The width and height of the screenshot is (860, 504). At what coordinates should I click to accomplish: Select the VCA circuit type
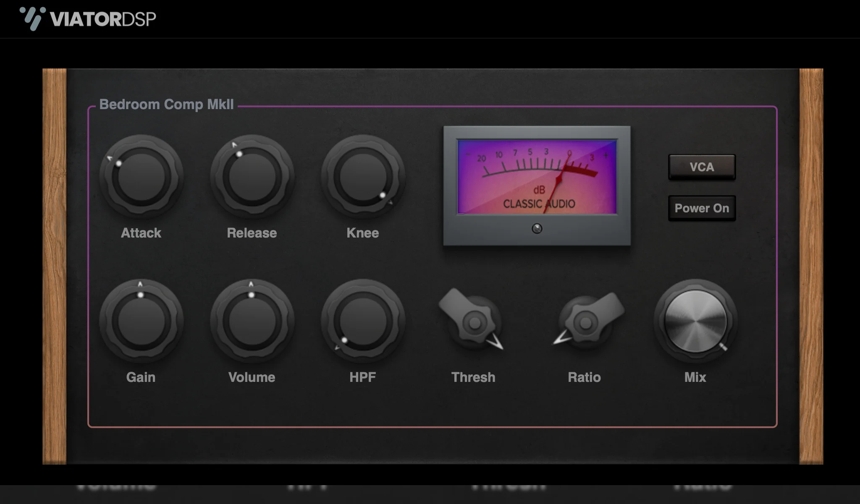tap(700, 167)
